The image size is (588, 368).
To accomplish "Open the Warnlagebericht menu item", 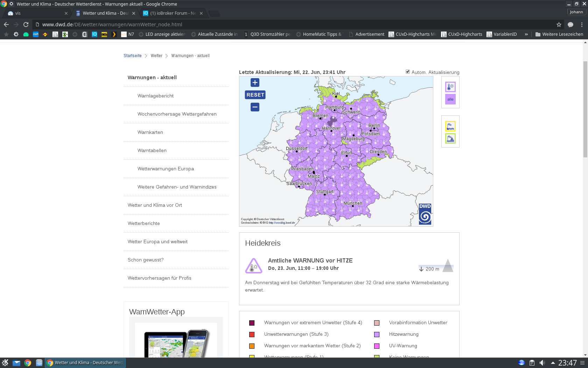I will [155, 96].
